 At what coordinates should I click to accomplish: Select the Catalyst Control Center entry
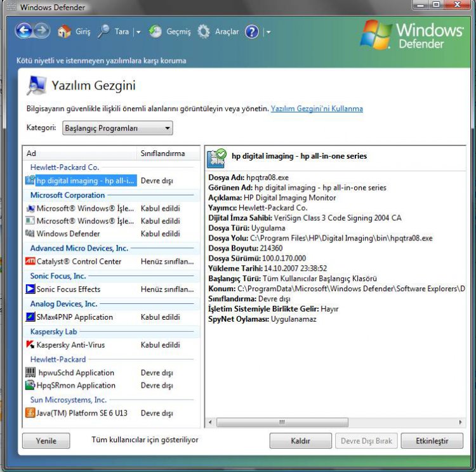tap(79, 261)
